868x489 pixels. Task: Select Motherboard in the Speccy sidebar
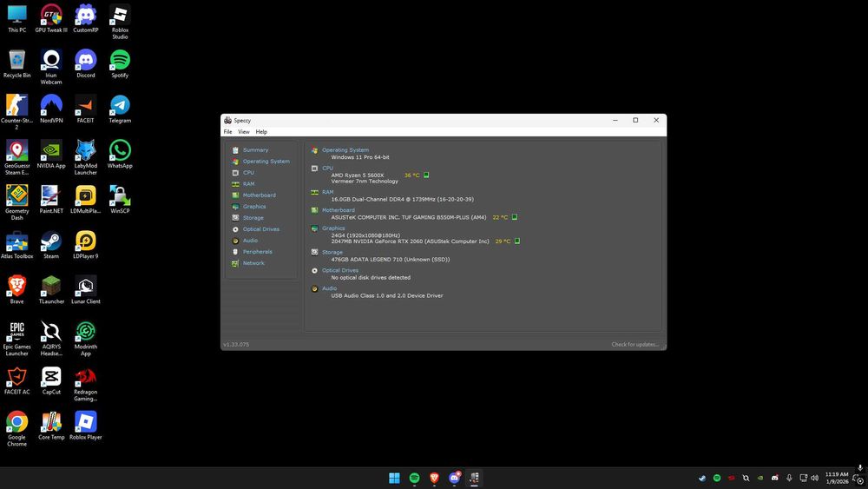point(259,195)
